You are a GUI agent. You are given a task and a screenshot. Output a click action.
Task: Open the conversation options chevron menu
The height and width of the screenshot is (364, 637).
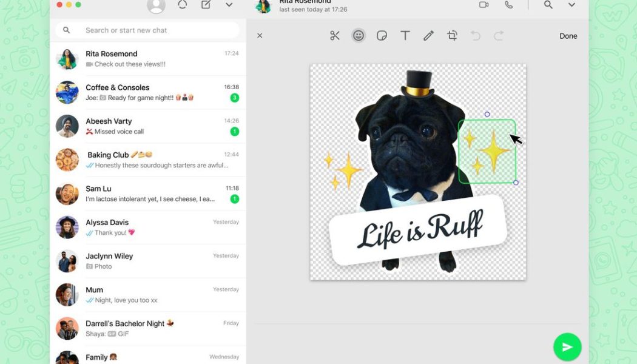pos(571,5)
